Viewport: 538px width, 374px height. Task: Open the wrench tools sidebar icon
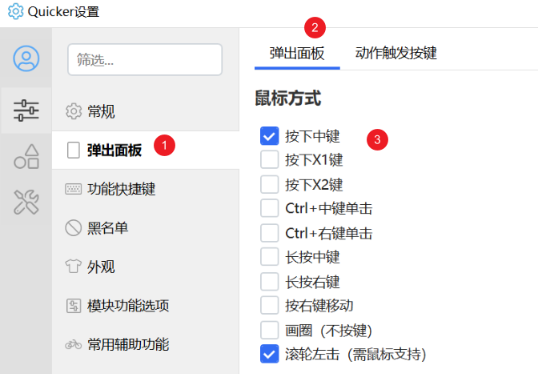(26, 202)
